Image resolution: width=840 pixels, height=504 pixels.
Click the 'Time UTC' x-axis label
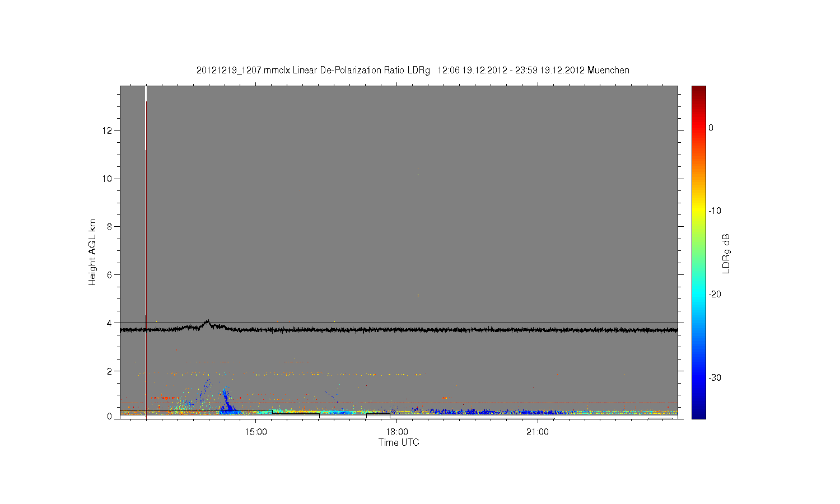(399, 442)
